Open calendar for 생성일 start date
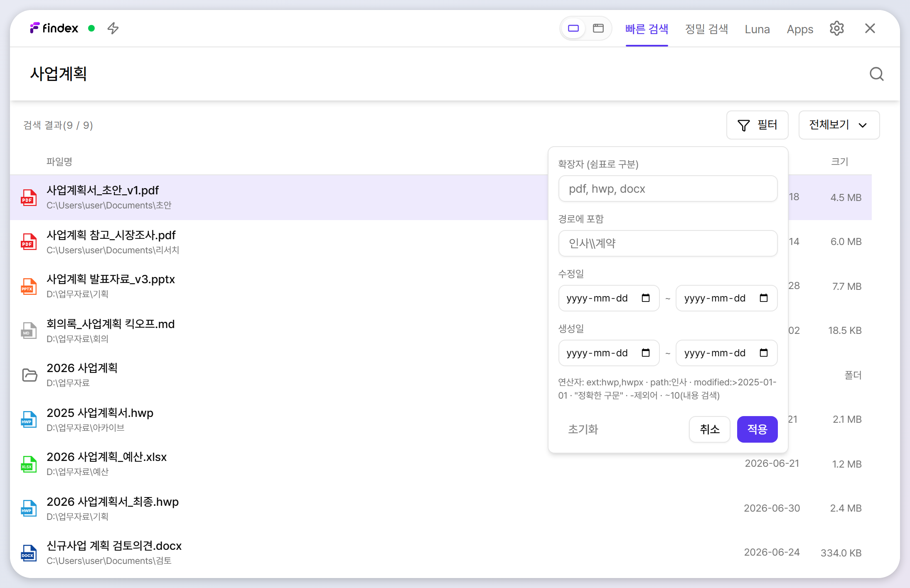Screen dimensions: 910x588 tap(646, 353)
